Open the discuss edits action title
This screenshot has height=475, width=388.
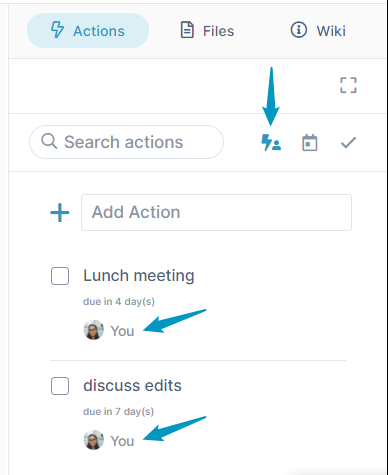[x=132, y=386]
